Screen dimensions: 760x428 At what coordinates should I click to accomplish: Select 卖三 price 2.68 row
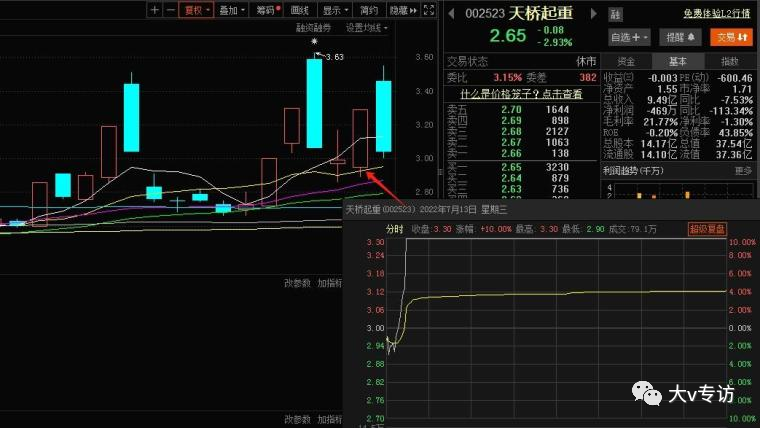(522, 131)
